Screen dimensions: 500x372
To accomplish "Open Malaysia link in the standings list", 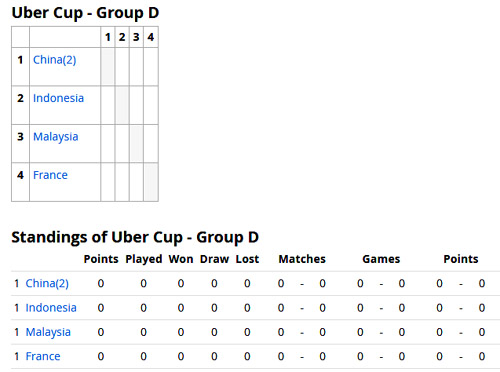I will (48, 332).
